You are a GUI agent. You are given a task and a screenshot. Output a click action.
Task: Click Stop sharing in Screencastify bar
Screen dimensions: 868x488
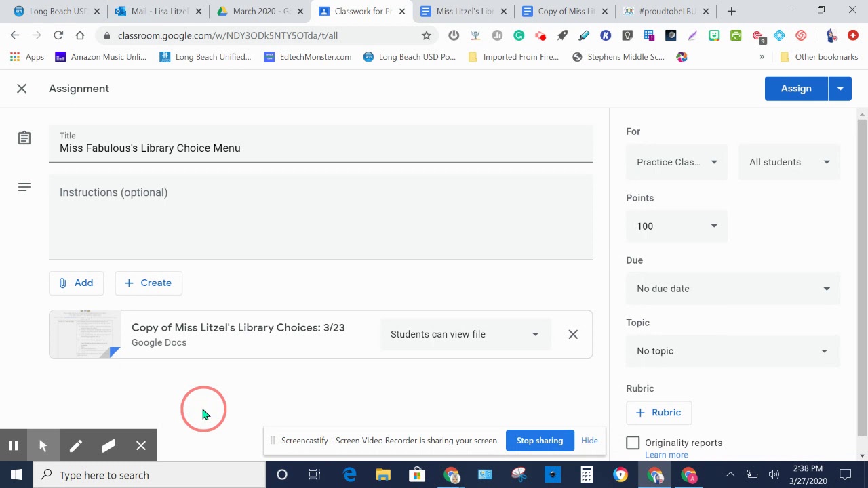click(540, 441)
